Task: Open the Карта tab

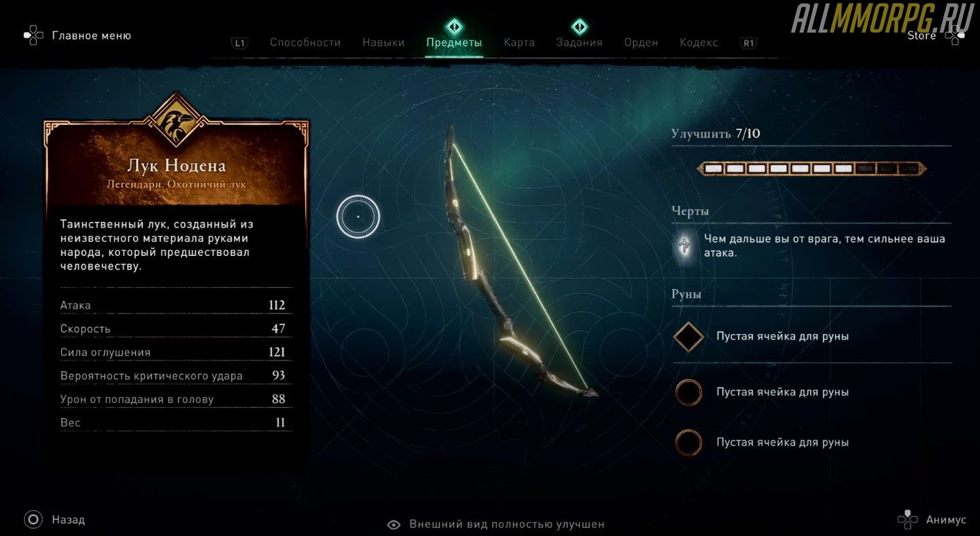Action: pos(519,42)
